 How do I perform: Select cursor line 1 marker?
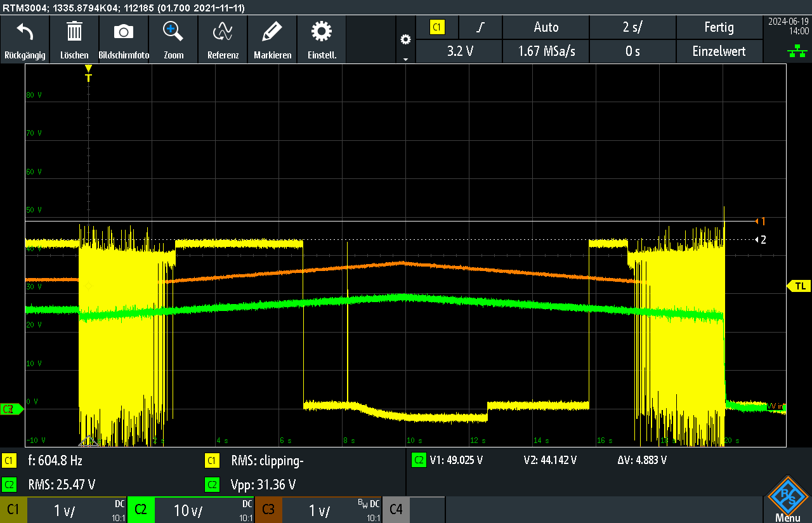760,222
